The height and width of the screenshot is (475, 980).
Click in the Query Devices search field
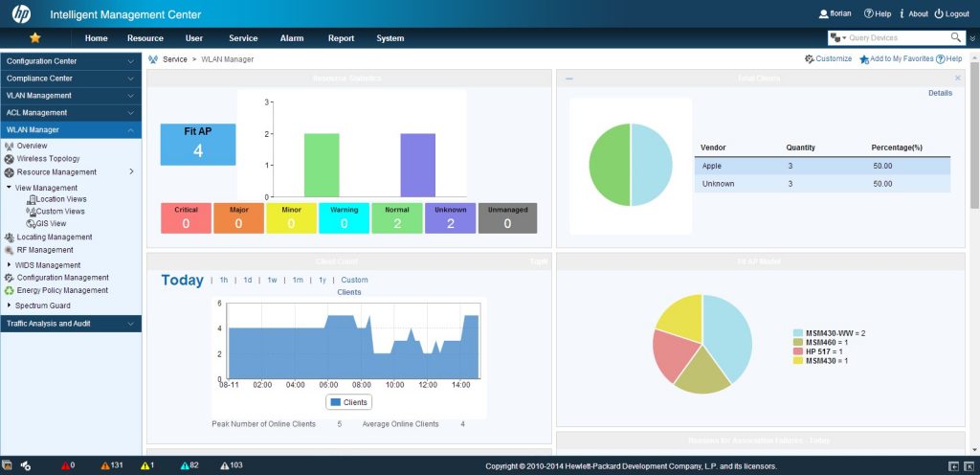(x=899, y=38)
